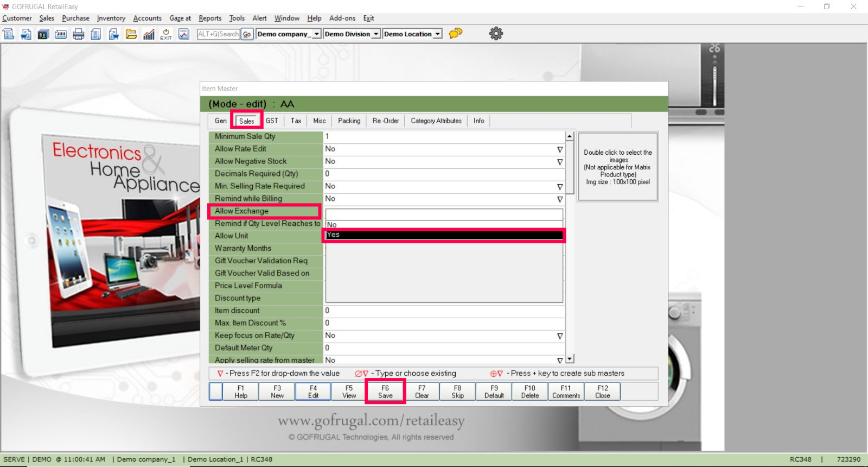Open the Customer menu
Image resolution: width=868 pixels, height=467 pixels.
click(17, 18)
